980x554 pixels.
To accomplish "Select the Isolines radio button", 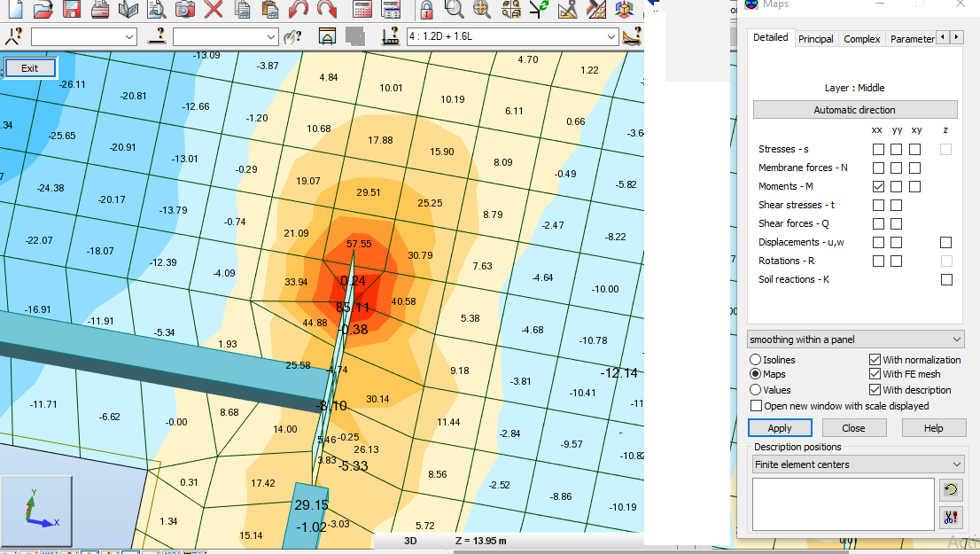I will click(755, 360).
